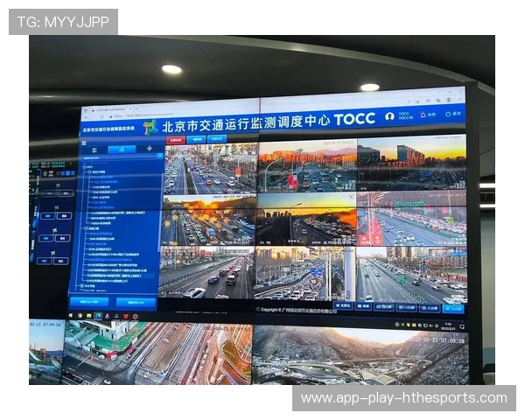Click the browser back arrow
Viewport: 525px width, 420px height.
tap(87, 117)
